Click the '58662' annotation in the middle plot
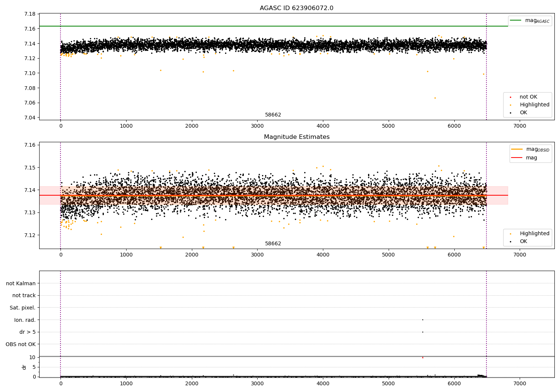Image resolution: width=560 pixels, height=392 pixels. click(x=273, y=244)
